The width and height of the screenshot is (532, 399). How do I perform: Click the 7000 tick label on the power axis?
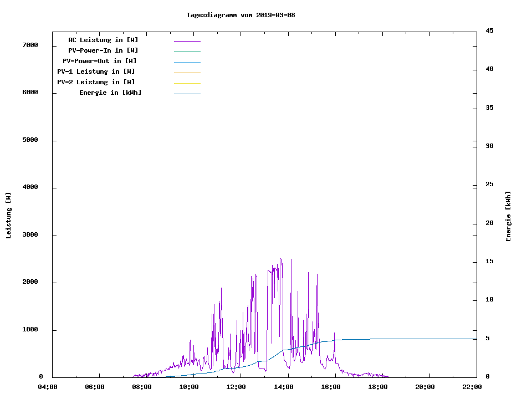pyautogui.click(x=30, y=45)
